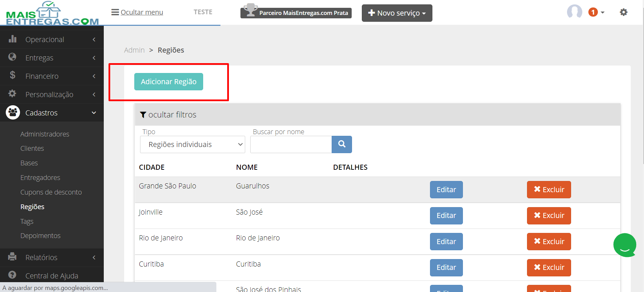Open Depoimentos in the sidebar

(x=40, y=236)
